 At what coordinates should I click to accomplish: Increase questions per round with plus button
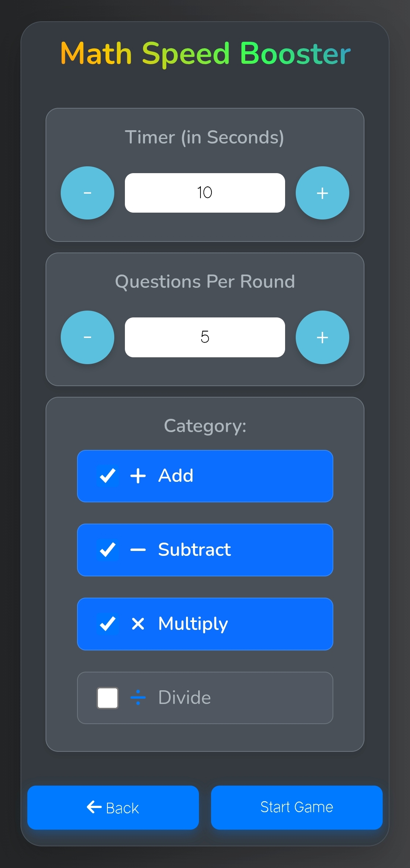pyautogui.click(x=322, y=337)
